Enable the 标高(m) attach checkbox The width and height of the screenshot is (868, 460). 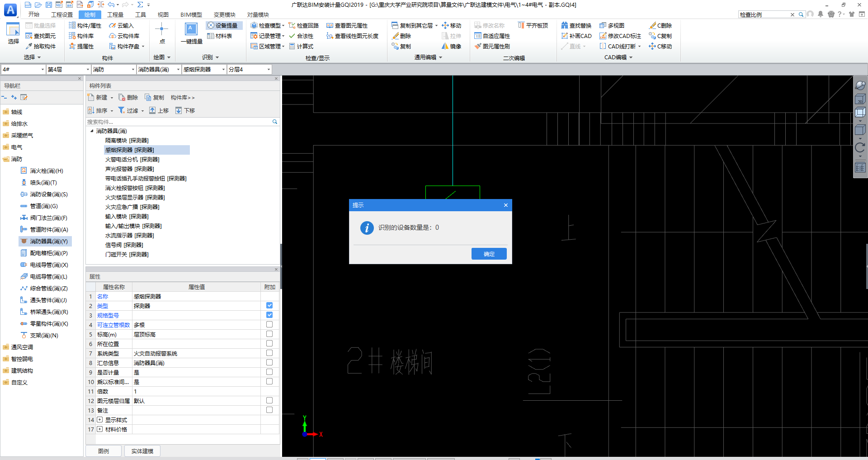(269, 334)
